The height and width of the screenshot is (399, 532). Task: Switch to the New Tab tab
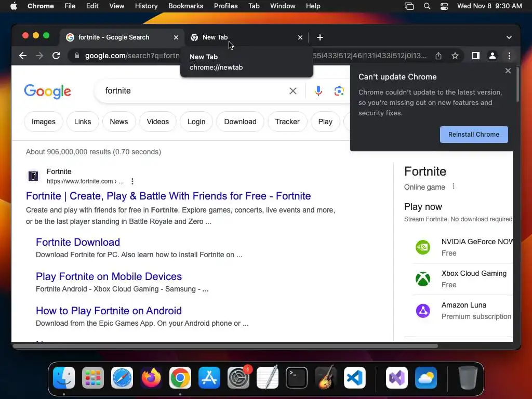coord(247,37)
